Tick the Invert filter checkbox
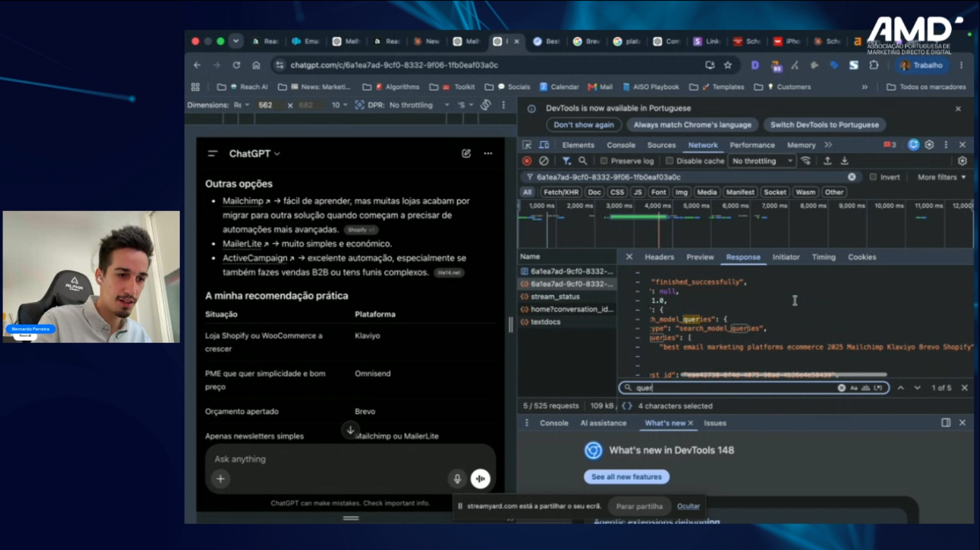This screenshot has width=980, height=550. [873, 177]
